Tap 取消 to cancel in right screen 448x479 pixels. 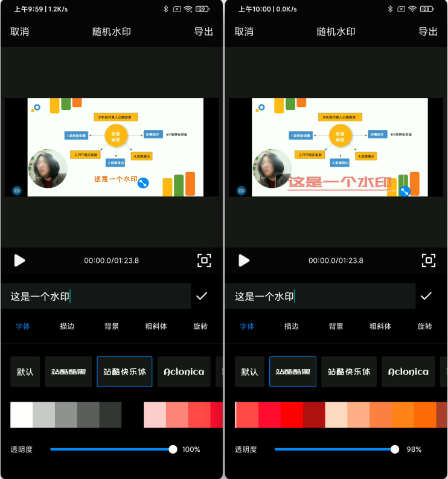tap(244, 31)
